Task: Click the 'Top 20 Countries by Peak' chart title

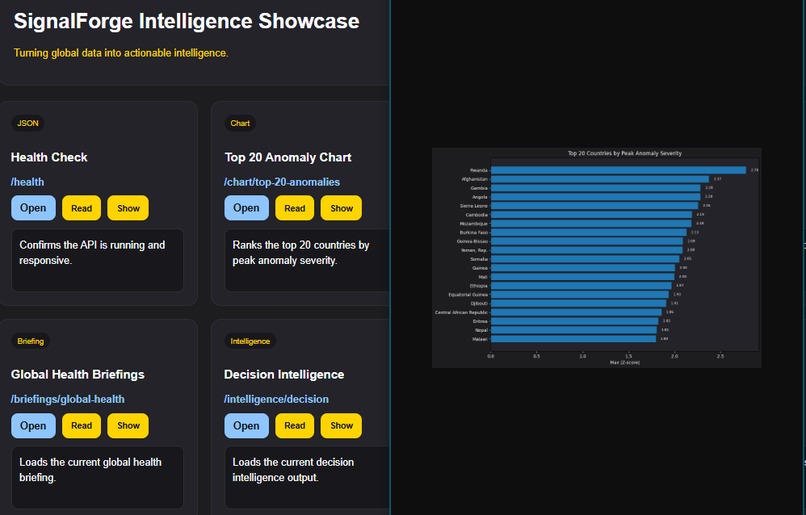Action: [625, 153]
